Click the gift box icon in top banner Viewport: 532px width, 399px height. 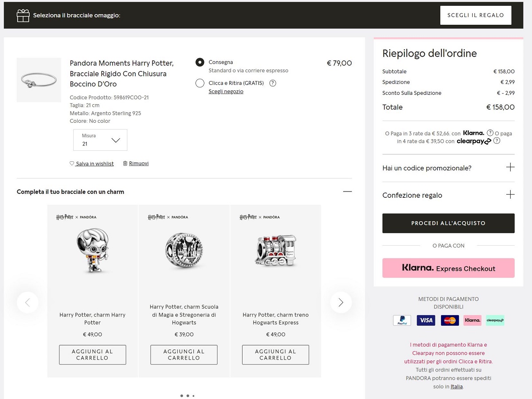coord(23,16)
